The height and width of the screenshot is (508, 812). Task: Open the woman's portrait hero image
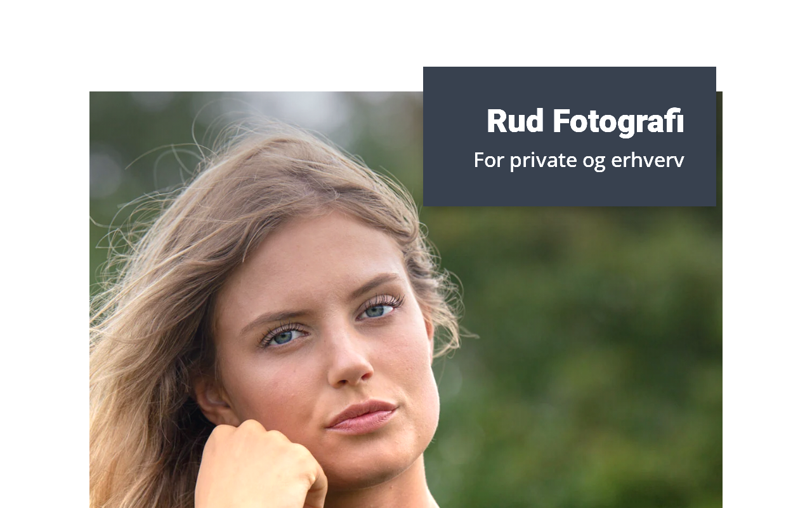click(406, 300)
